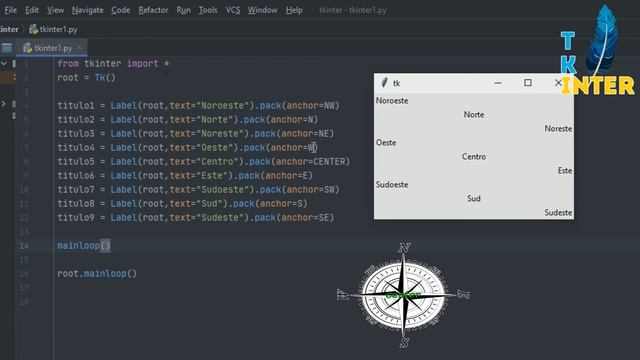Open the Refactor menu
This screenshot has height=360, width=640.
(x=153, y=10)
